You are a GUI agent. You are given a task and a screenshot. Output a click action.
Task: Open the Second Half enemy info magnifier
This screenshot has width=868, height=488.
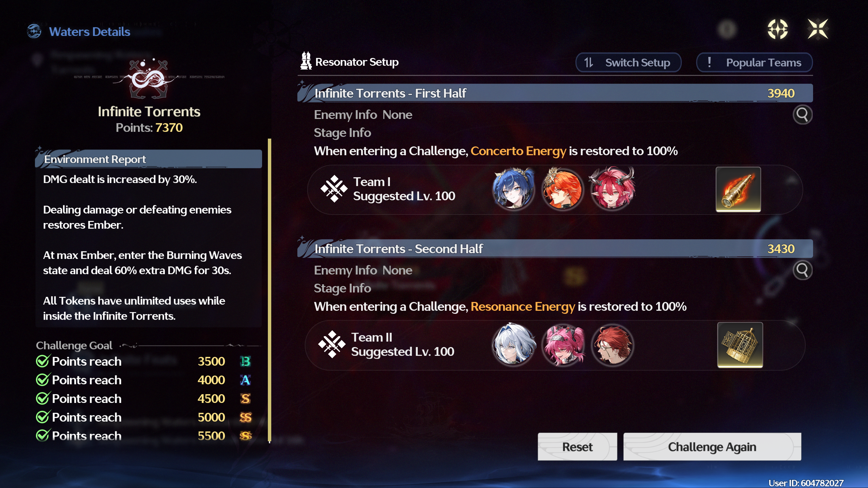[x=802, y=270]
